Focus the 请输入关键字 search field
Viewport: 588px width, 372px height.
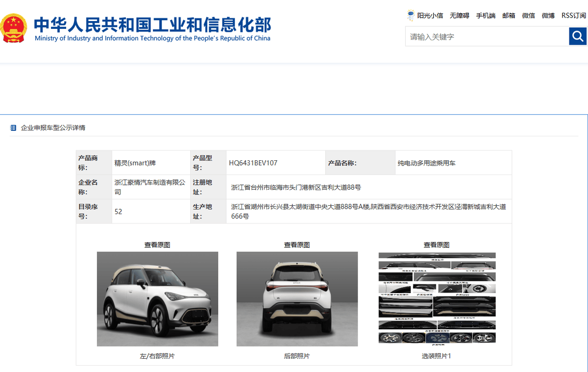[x=487, y=37]
